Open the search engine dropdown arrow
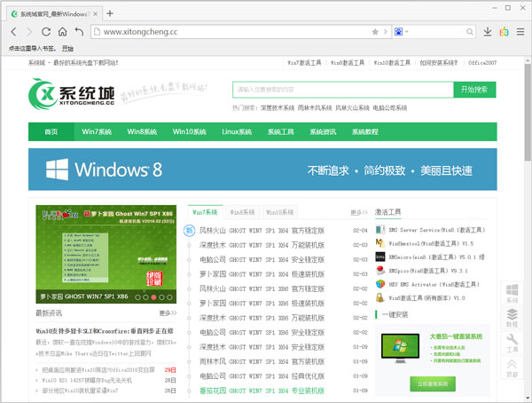 click(x=406, y=32)
